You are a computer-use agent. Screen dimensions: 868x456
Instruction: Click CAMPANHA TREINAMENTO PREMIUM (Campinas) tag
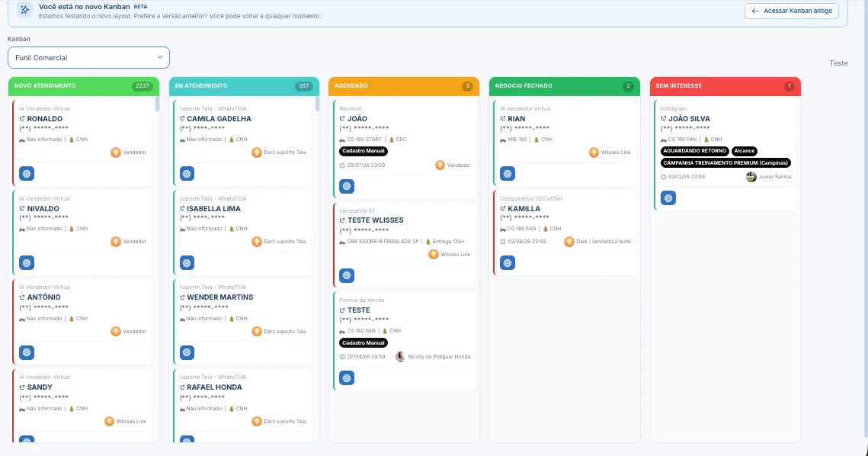tap(725, 163)
